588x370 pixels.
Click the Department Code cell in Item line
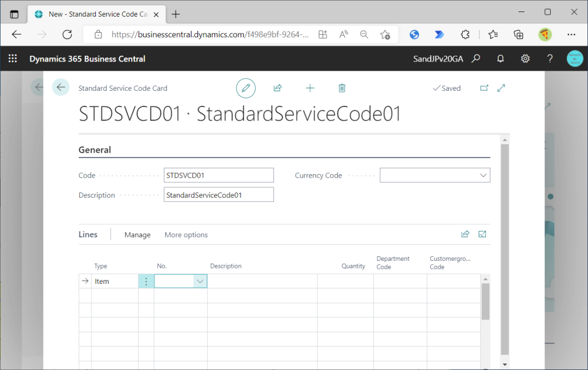pos(400,281)
